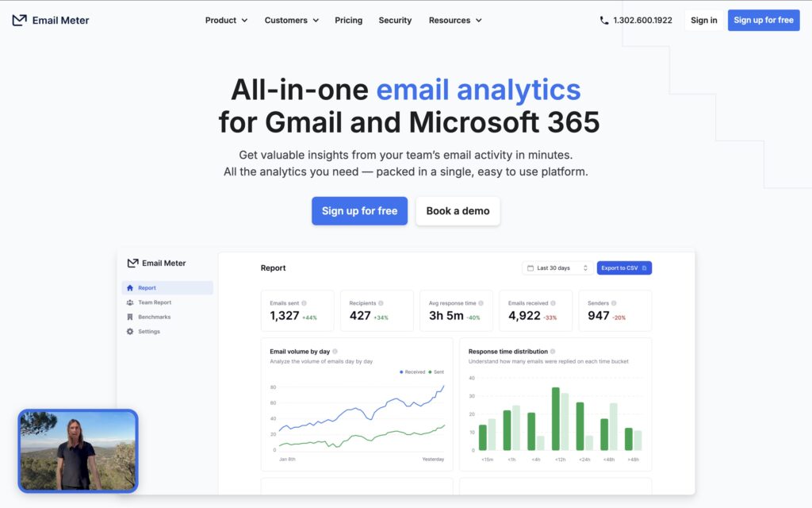
Task: Expand the Resources dropdown menu
Action: pos(455,20)
